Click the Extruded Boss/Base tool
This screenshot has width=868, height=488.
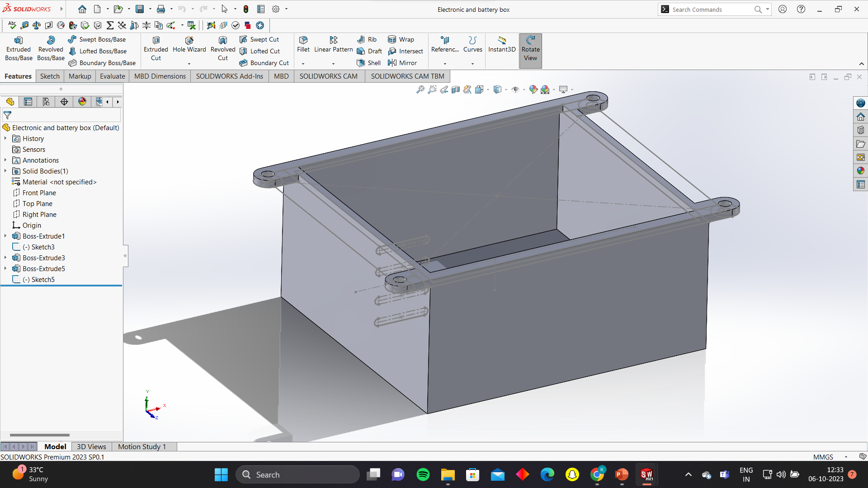(19, 49)
